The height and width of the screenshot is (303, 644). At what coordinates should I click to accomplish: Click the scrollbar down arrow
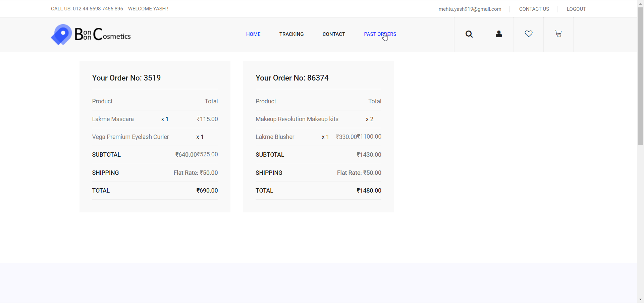[x=640, y=299]
